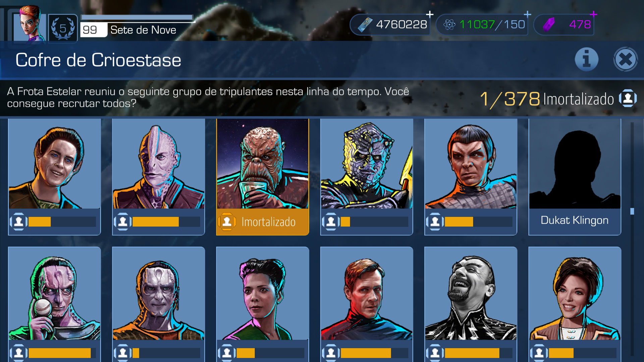Click the Imortalizado counter crew icon
Image resolution: width=644 pixels, height=362 pixels.
pyautogui.click(x=628, y=99)
